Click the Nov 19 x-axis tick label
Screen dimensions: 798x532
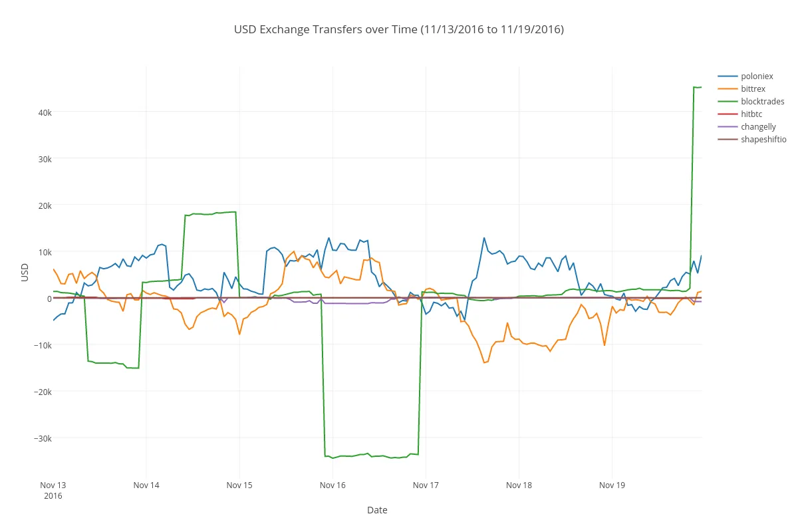coord(612,485)
